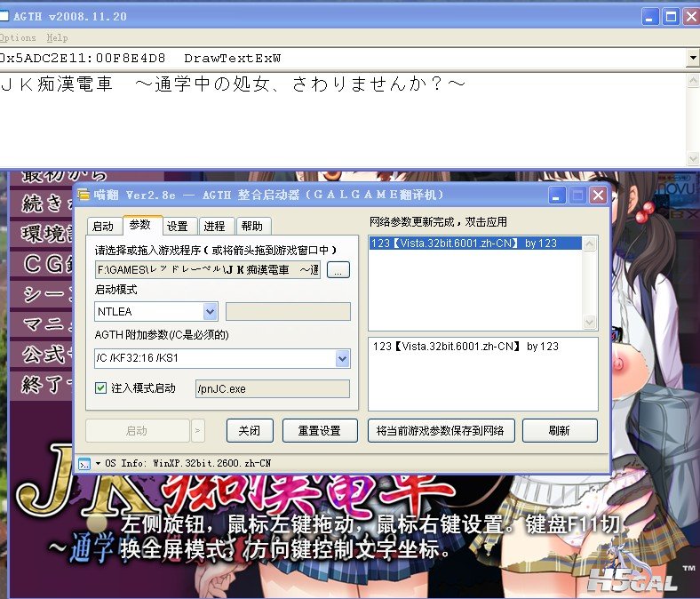
Task: Click the /C /KF32:16 /KS1 parameter box
Action: [x=215, y=358]
